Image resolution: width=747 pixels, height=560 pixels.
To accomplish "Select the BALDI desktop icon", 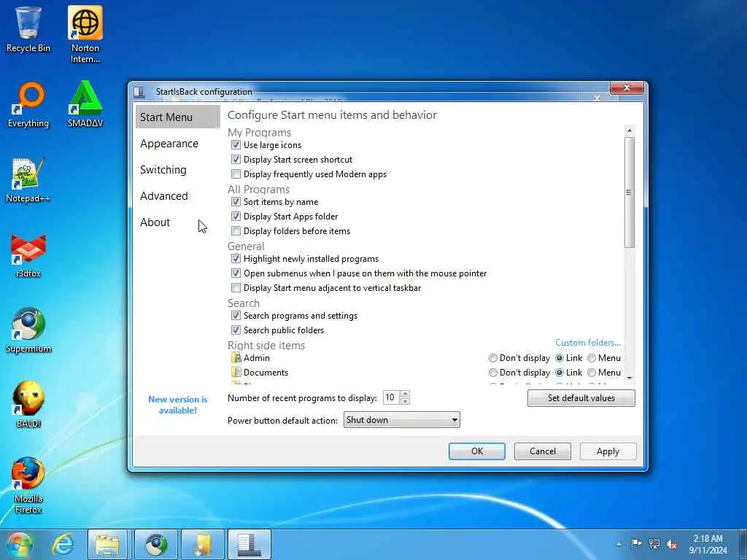I will tap(28, 405).
